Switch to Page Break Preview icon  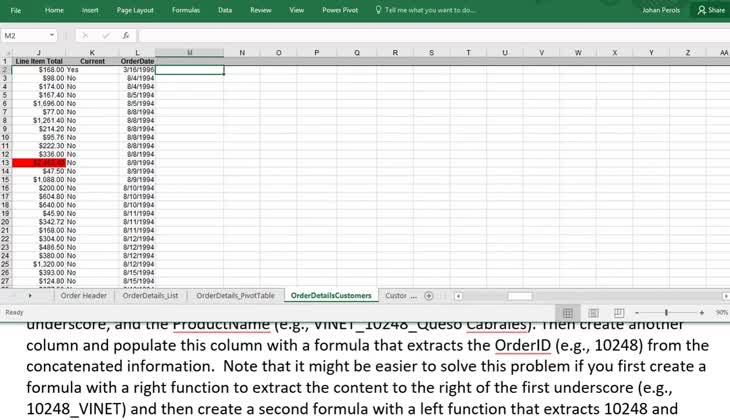point(618,313)
